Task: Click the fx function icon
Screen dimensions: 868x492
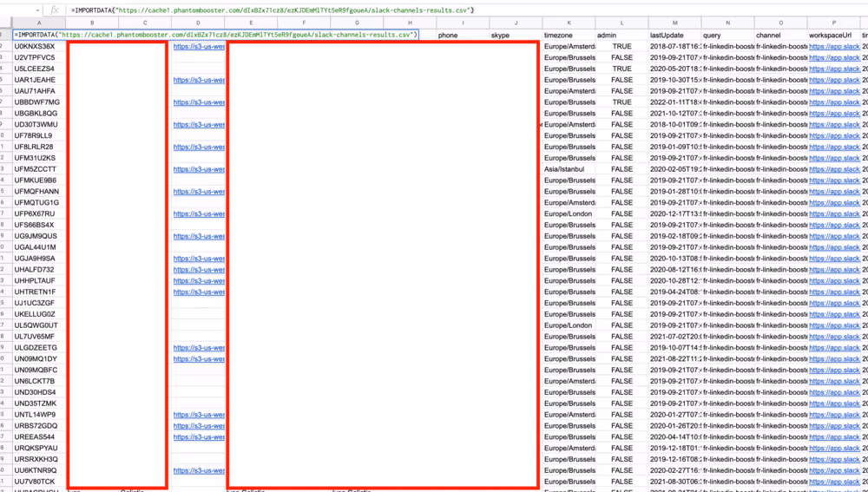Action: point(54,10)
